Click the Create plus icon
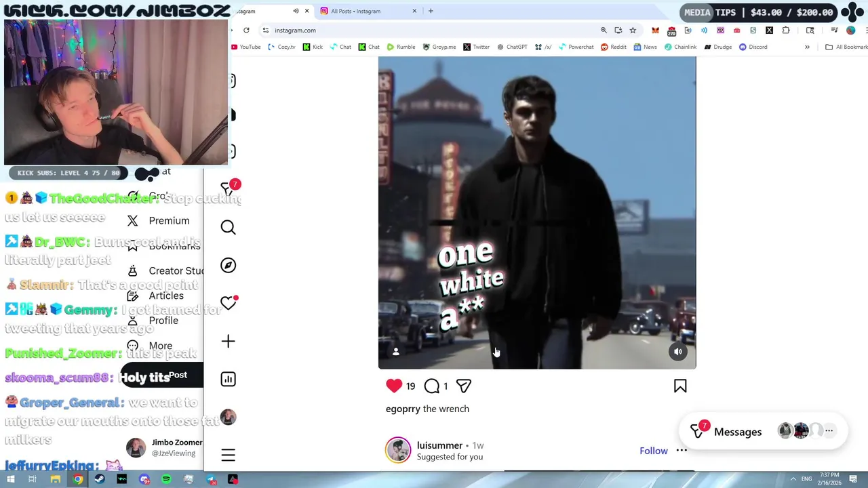Image resolution: width=868 pixels, height=488 pixels. 228,341
